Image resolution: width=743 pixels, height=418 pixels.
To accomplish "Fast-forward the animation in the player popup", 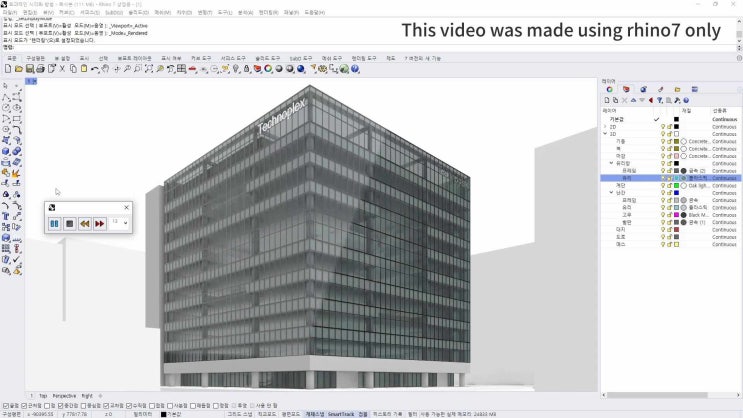I will coord(100,223).
